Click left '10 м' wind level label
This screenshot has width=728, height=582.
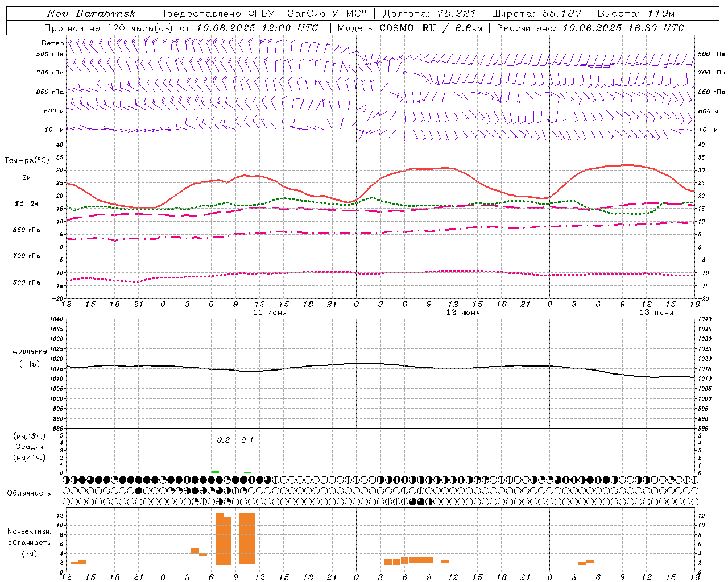[x=54, y=130]
